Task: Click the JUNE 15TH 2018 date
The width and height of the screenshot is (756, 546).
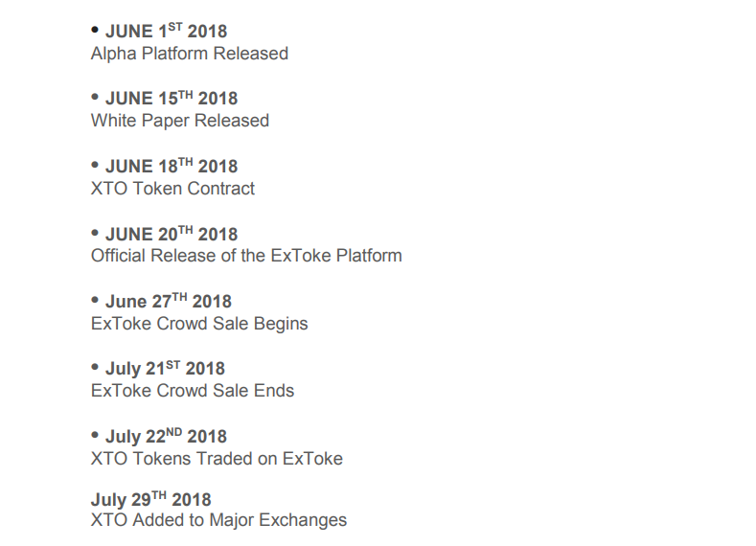Action: (172, 99)
